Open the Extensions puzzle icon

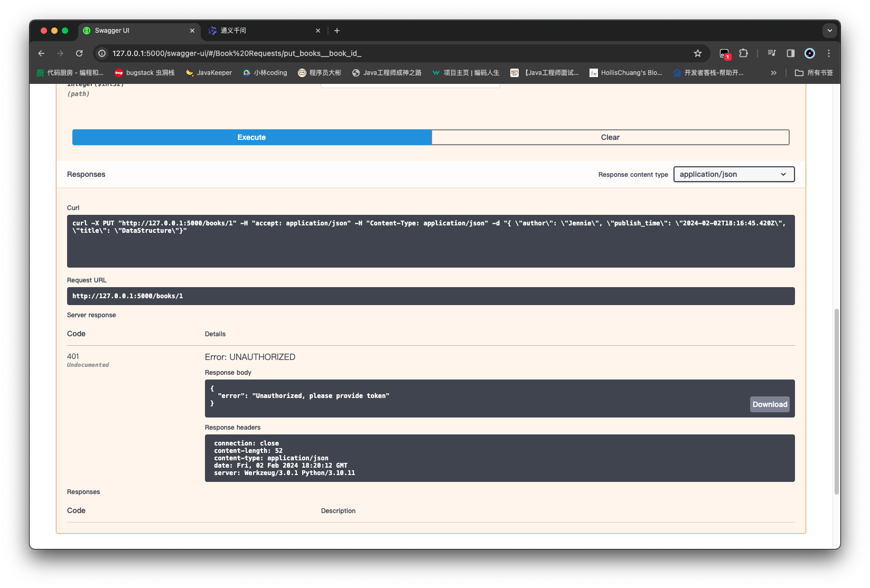744,53
